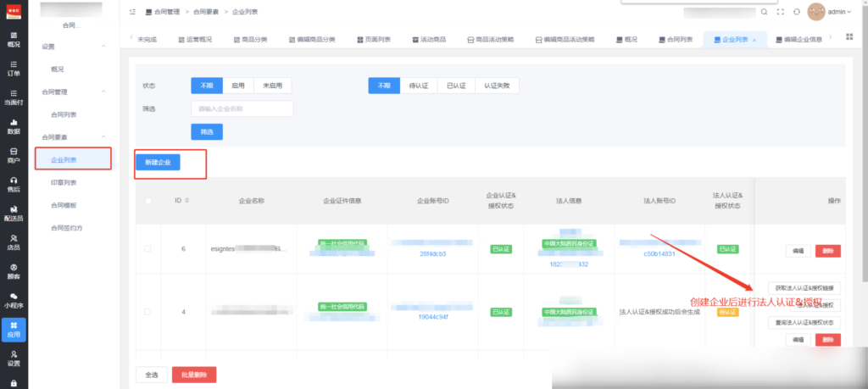868x389 pixels.
Task: Click the 新建企业 button
Action: point(158,162)
